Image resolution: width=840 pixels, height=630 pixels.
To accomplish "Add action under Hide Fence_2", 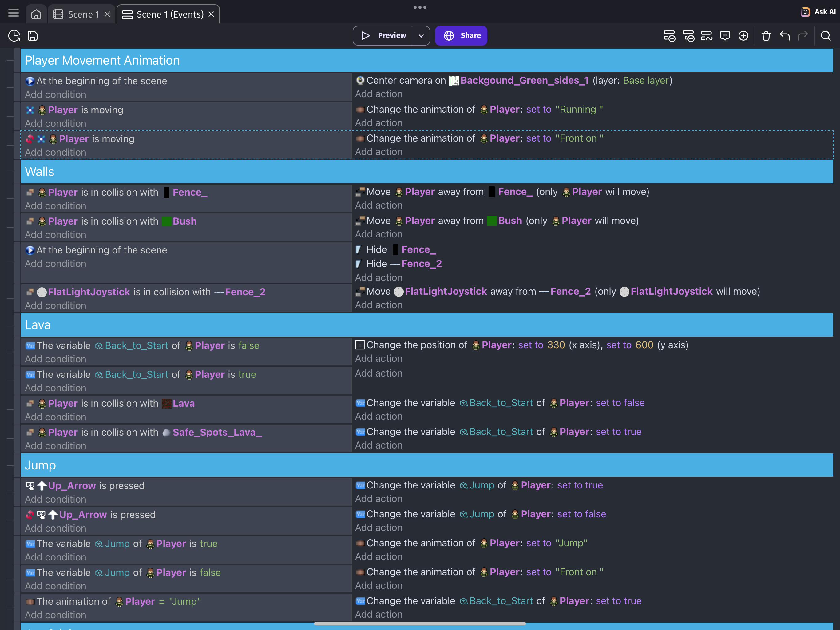I will click(x=378, y=277).
